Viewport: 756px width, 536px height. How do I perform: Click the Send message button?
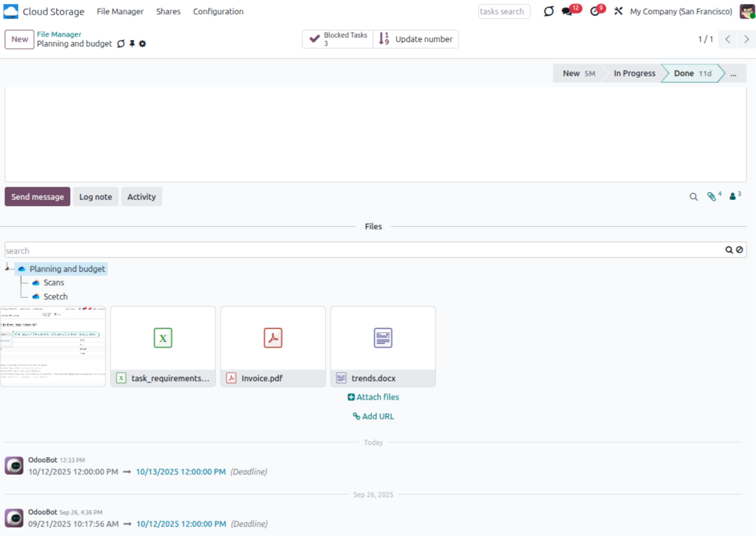(37, 197)
